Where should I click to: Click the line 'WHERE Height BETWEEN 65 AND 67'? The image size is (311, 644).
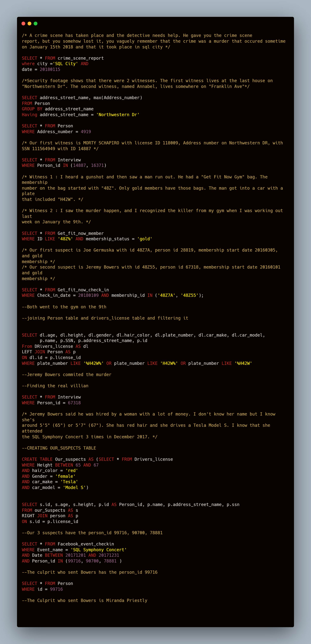(x=60, y=465)
